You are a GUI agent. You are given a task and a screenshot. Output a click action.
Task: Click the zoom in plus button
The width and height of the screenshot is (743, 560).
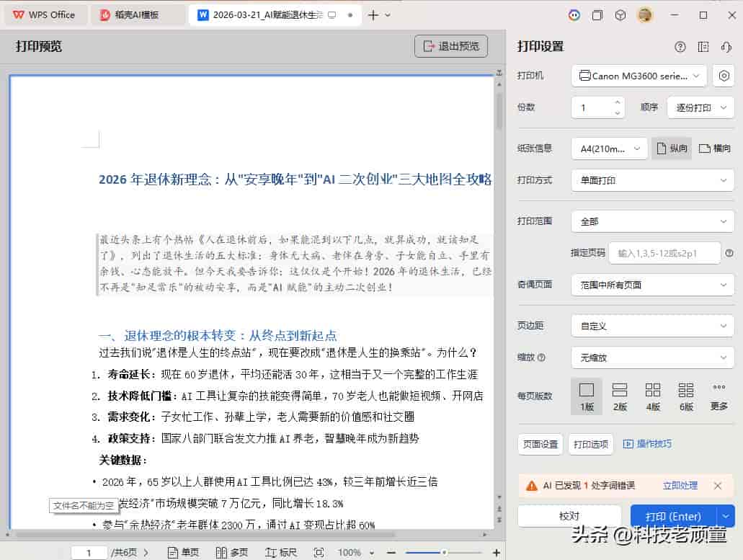click(x=496, y=552)
